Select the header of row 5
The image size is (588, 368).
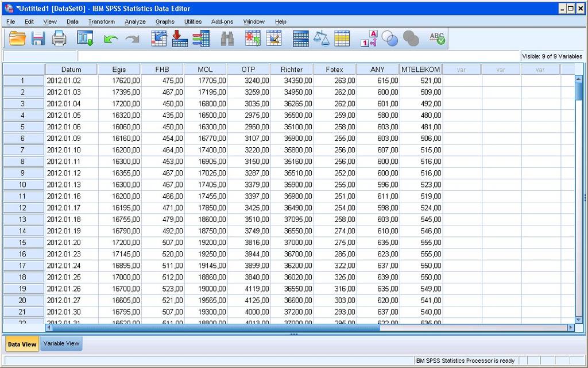tap(22, 127)
